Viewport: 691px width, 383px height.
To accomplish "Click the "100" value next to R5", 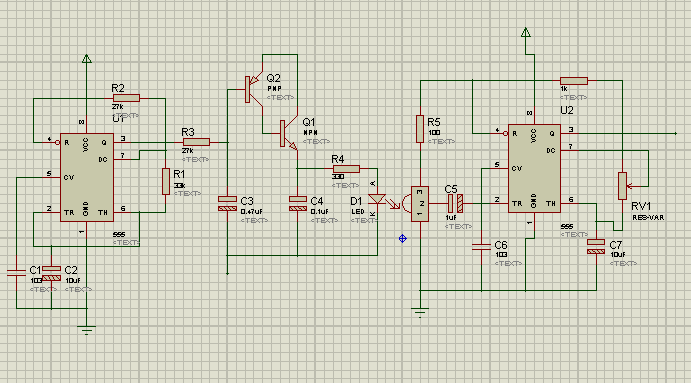I will pyautogui.click(x=434, y=132).
